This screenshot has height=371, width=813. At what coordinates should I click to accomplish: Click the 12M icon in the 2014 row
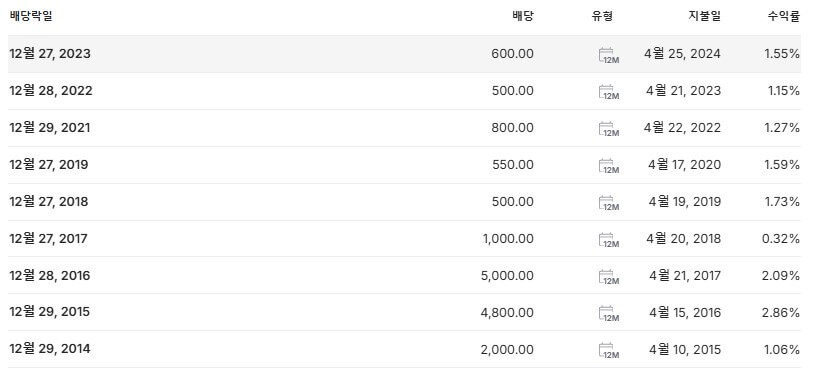(x=609, y=350)
